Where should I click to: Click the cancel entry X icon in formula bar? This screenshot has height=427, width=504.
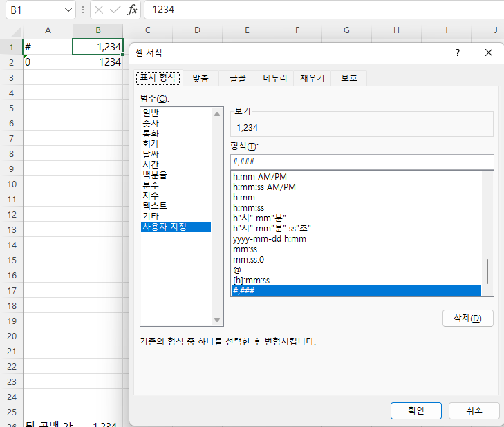(x=99, y=10)
